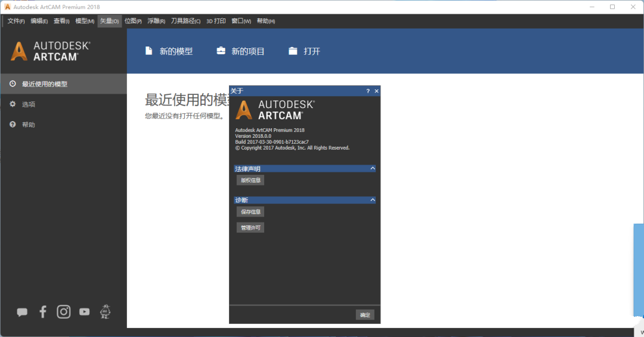Screen dimensions: 644x337
Task: Open the Instagram icon link
Action: click(64, 312)
